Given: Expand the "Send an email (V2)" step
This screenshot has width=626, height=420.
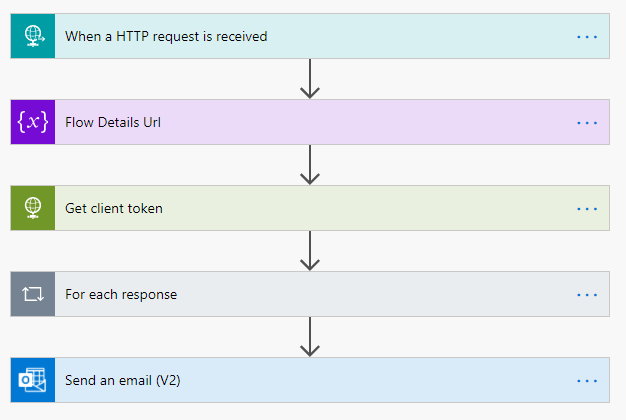Looking at the screenshot, I should (x=123, y=381).
